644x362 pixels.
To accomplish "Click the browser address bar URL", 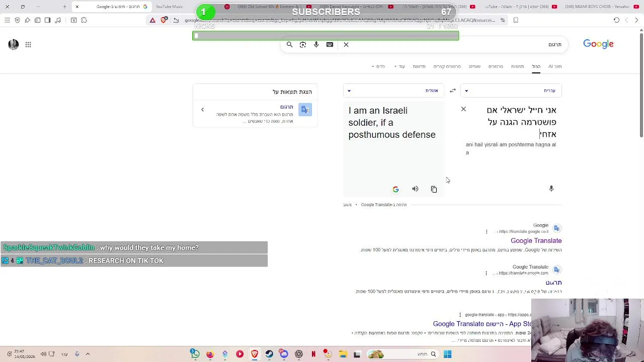I will pos(340,20).
